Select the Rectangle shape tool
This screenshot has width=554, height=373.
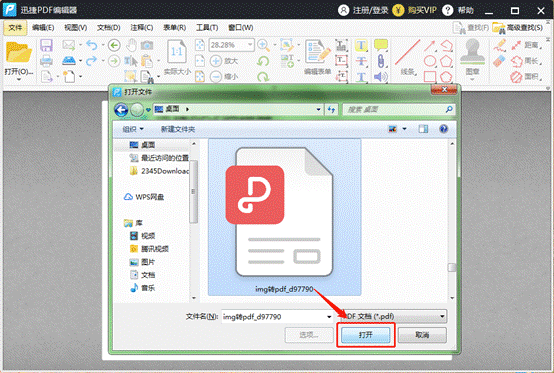430,77
